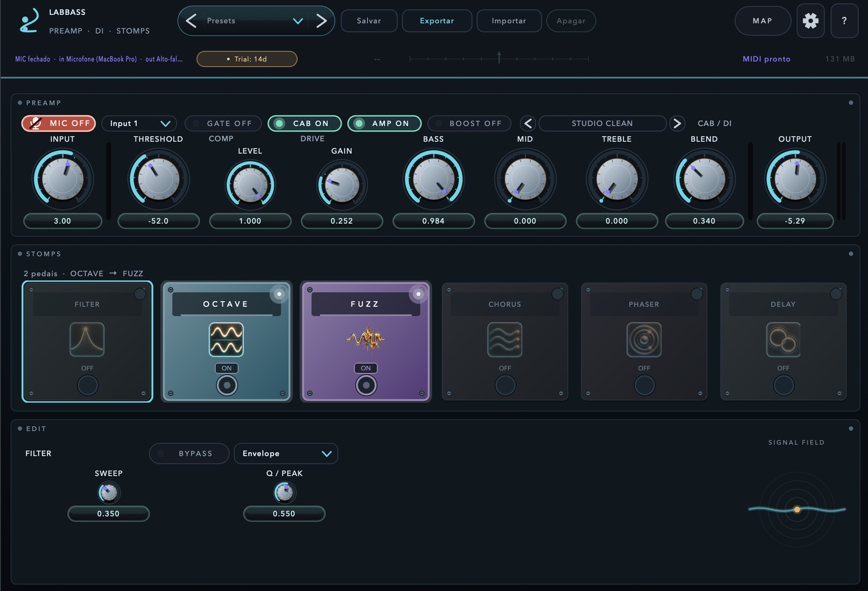Click the CHORUS pedal status LED

pyautogui.click(x=558, y=294)
